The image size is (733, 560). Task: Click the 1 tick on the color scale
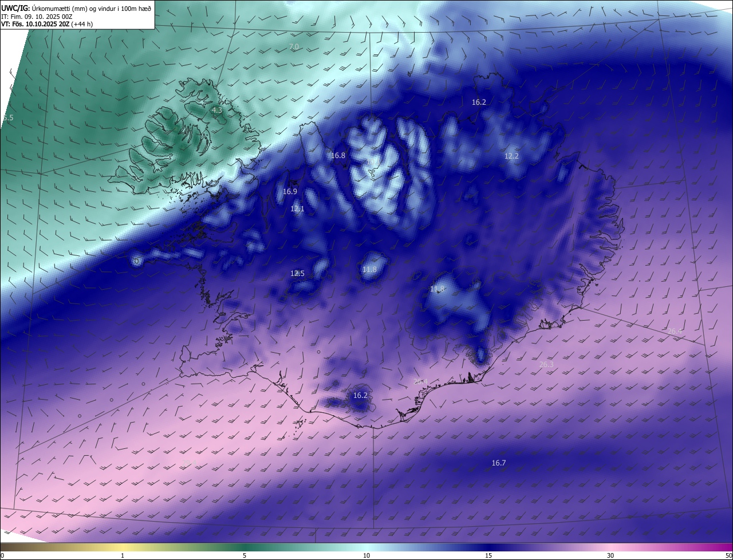tap(123, 555)
